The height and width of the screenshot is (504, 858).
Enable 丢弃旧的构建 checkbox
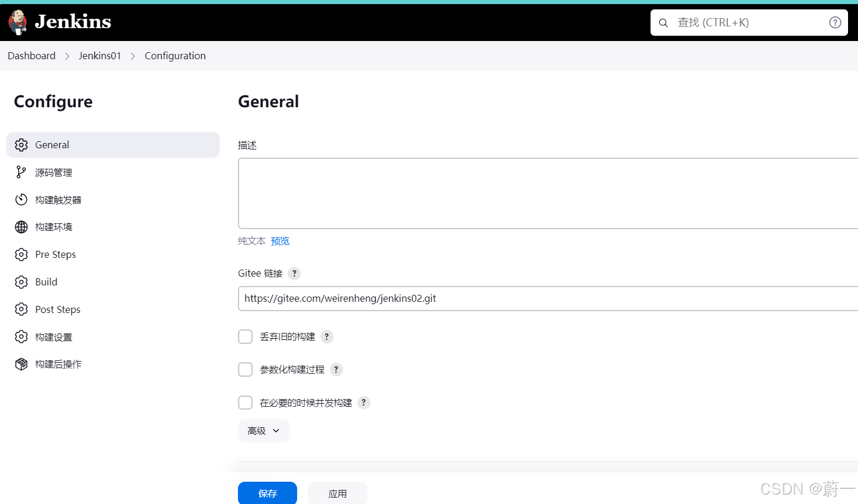click(x=246, y=336)
